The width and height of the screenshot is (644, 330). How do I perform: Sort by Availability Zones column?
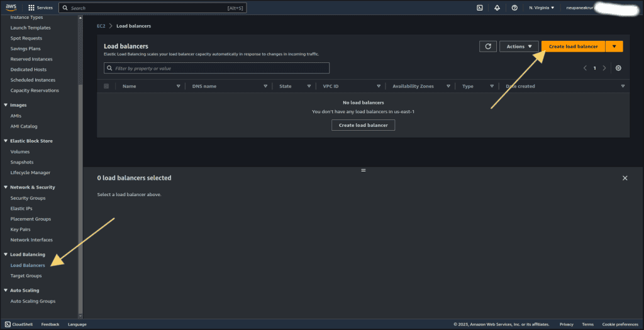[x=448, y=86]
